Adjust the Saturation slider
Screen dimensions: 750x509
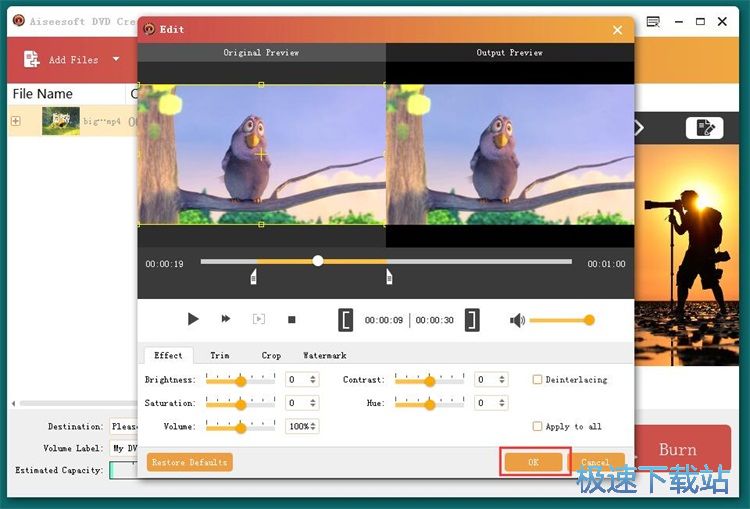coord(241,403)
